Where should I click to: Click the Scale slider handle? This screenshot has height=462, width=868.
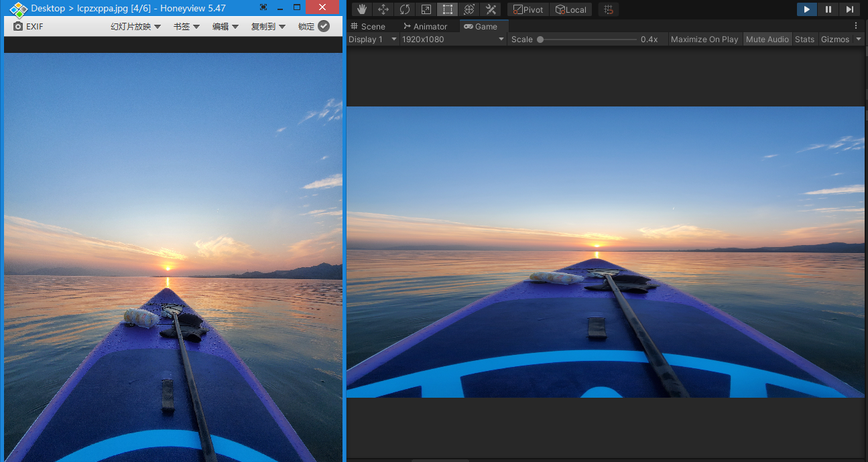coord(540,40)
